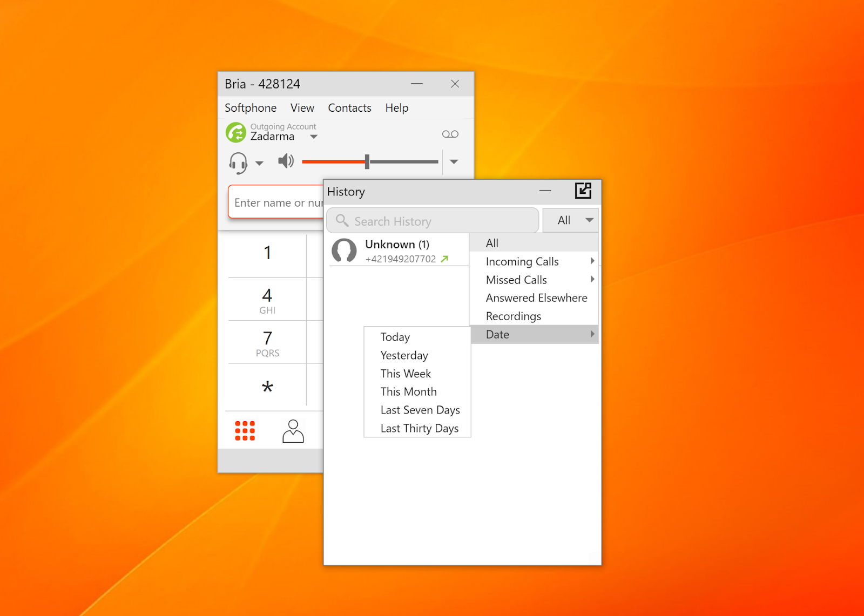Mute the speaker volume icon
This screenshot has width=864, height=616.
point(286,161)
